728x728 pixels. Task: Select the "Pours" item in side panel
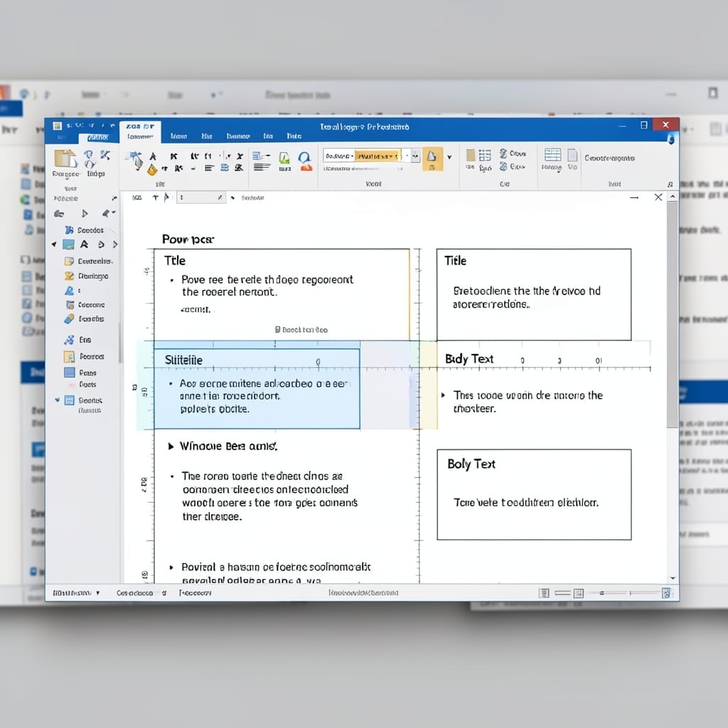pyautogui.click(x=87, y=373)
